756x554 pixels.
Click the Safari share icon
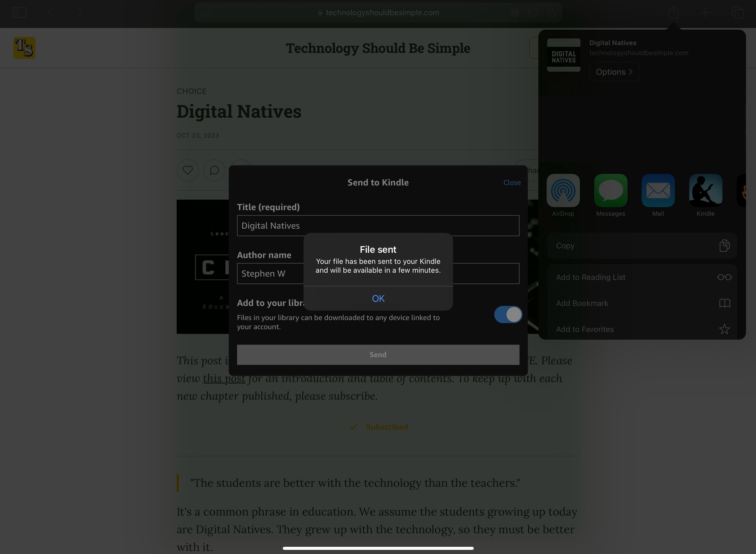pyautogui.click(x=673, y=13)
